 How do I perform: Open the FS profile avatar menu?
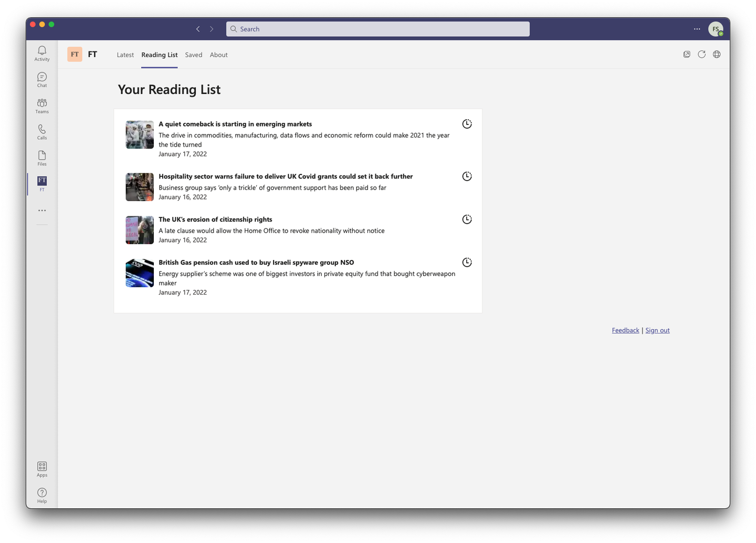click(x=715, y=29)
